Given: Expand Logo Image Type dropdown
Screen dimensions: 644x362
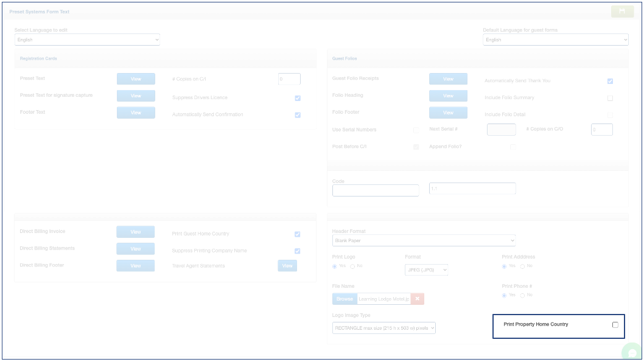Looking at the screenshot, I should [x=384, y=328].
